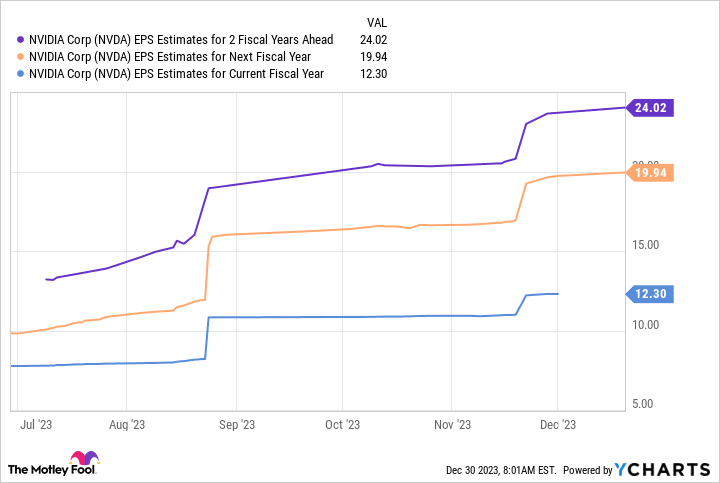Image resolution: width=720 pixels, height=483 pixels.
Task: Click the orange legend dot for Next Fiscal Year
Action: [x=20, y=58]
